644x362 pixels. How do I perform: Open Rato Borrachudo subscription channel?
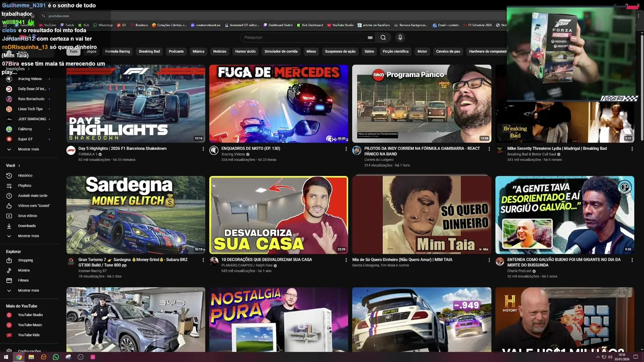click(31, 99)
